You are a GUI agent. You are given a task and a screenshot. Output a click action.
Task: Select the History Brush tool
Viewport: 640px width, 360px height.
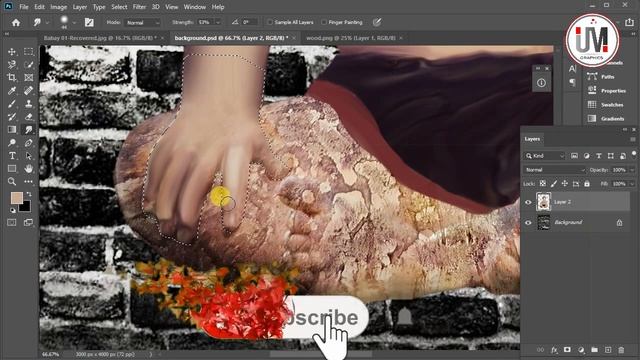point(12,117)
